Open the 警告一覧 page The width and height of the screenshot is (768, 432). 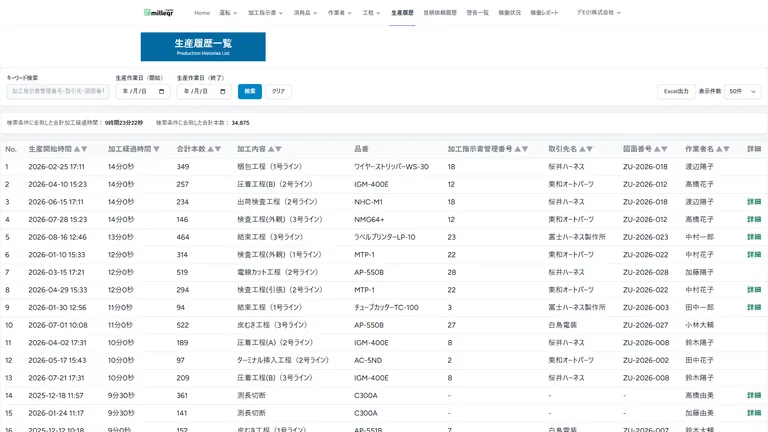pyautogui.click(x=478, y=13)
